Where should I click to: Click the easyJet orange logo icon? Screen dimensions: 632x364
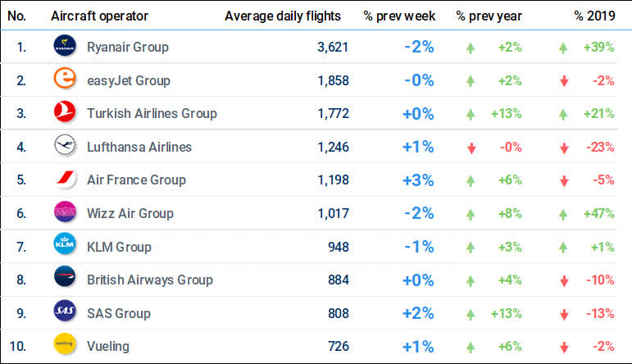pos(65,80)
